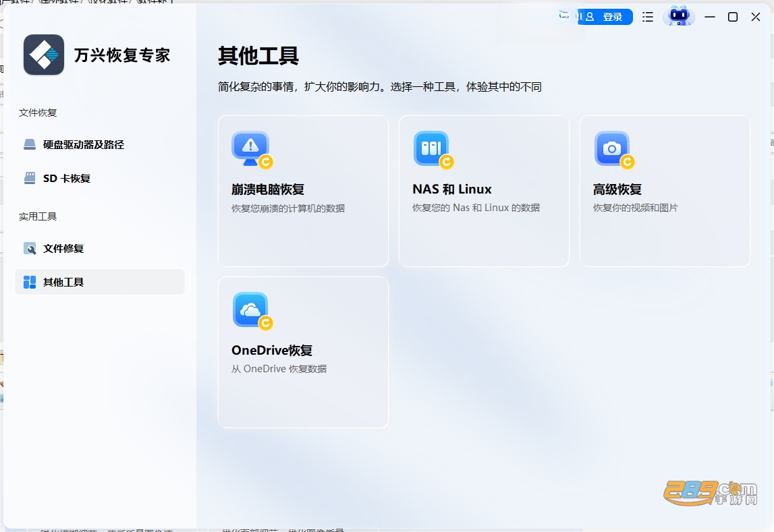This screenshot has height=532, width=774.
Task: Maximize the Recoverit window
Action: [x=733, y=18]
